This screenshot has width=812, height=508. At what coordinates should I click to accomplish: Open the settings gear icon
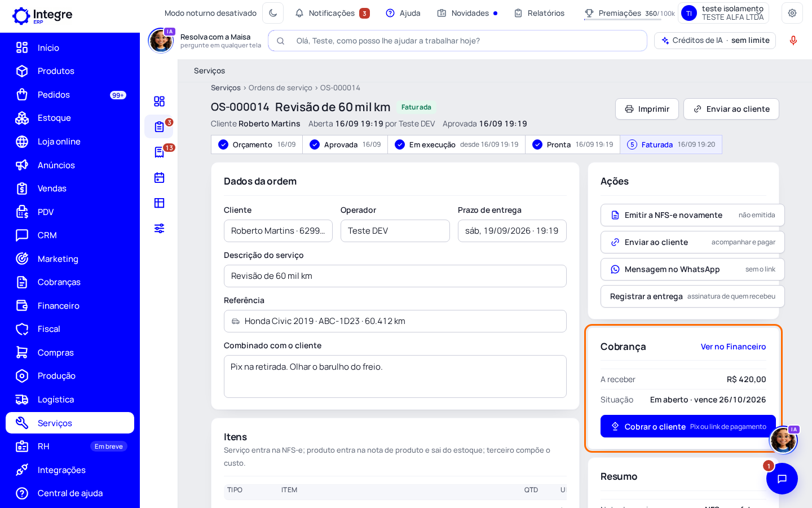[792, 13]
